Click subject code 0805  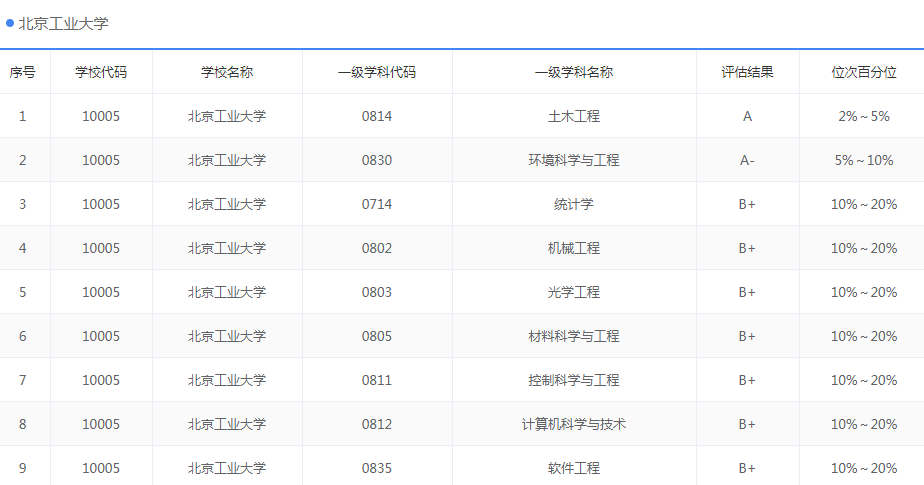(x=377, y=336)
